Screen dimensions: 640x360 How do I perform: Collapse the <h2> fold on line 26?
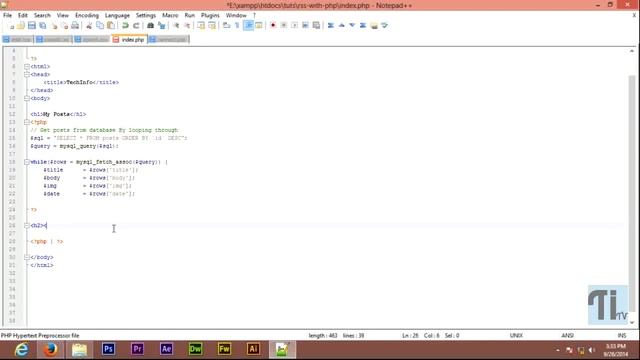27,225
